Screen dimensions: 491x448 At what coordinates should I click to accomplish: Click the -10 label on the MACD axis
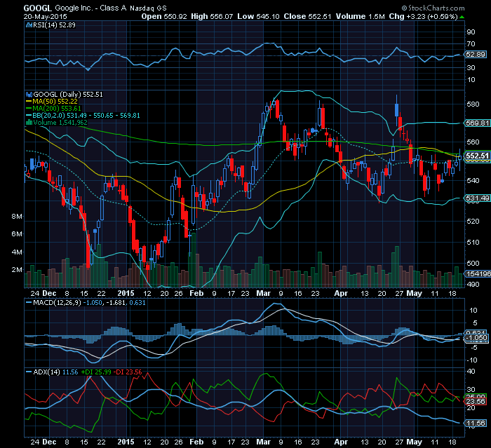click(472, 360)
